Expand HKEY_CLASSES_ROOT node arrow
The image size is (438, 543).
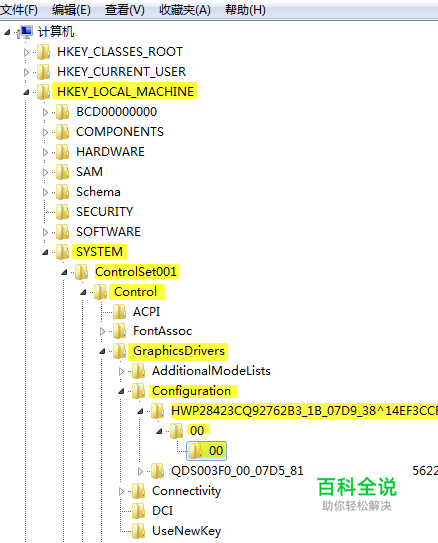tap(26, 52)
